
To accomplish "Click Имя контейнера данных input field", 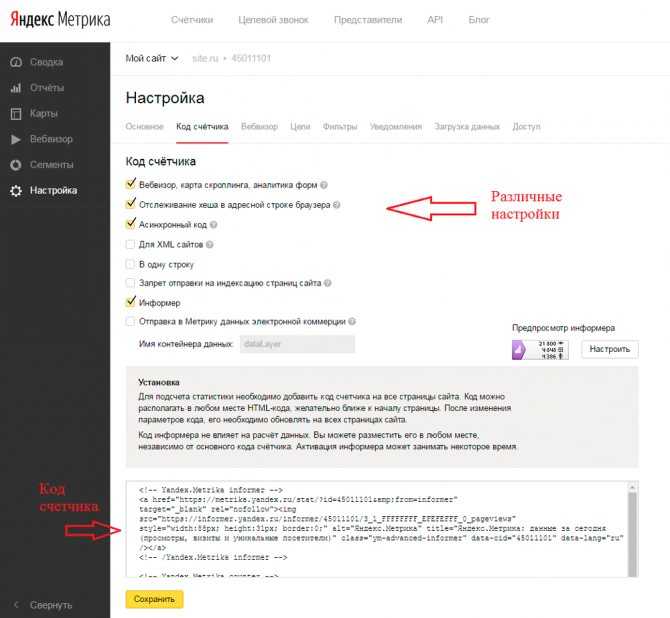I will point(297,344).
